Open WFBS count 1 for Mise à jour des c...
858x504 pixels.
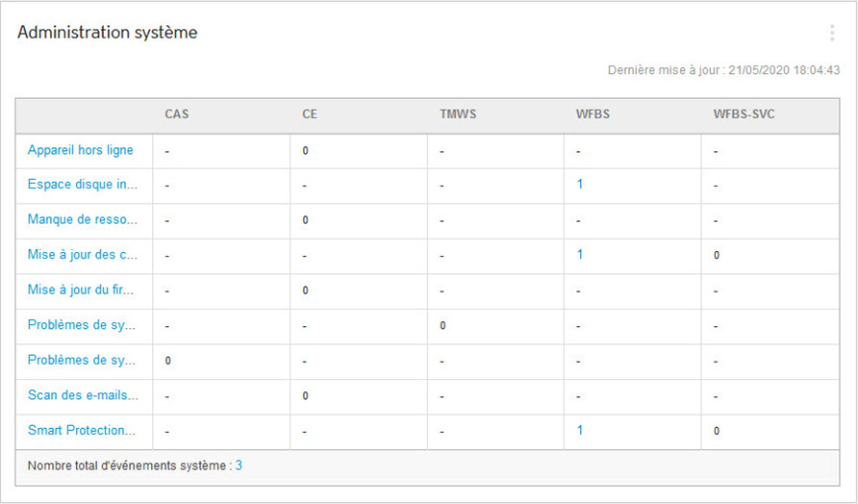(x=580, y=255)
